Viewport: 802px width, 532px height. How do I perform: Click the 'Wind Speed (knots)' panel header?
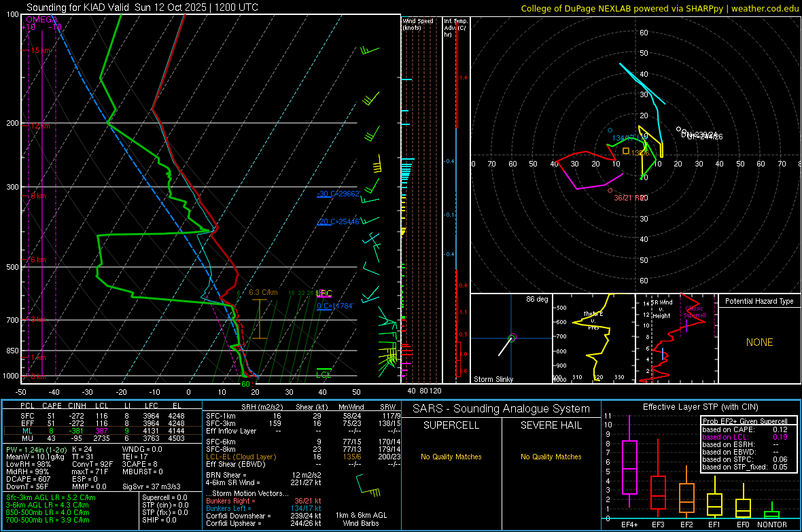(418, 24)
